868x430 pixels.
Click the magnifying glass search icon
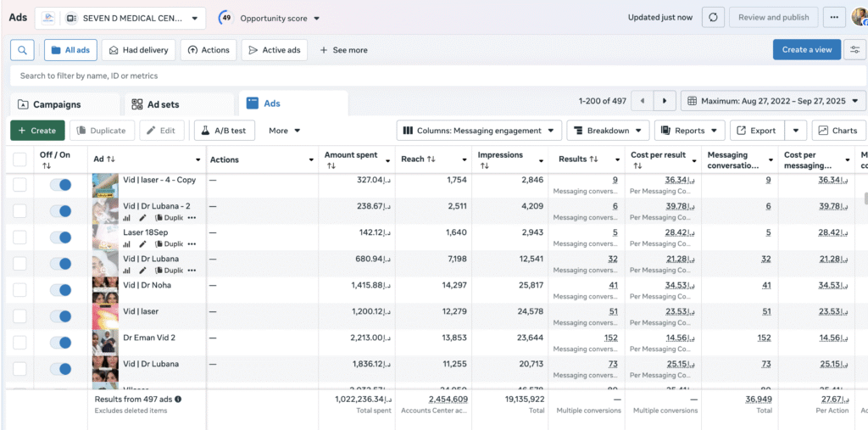click(22, 50)
